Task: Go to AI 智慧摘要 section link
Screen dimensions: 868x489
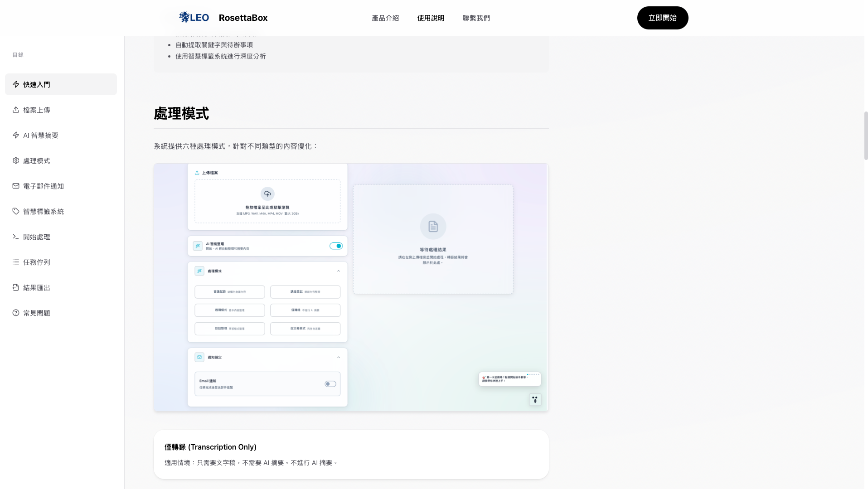Action: click(41, 135)
